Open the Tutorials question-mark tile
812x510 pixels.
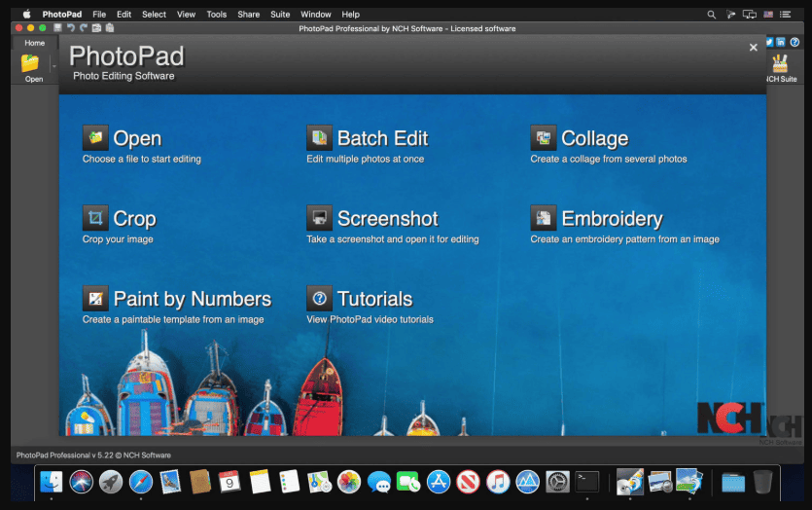tap(319, 298)
